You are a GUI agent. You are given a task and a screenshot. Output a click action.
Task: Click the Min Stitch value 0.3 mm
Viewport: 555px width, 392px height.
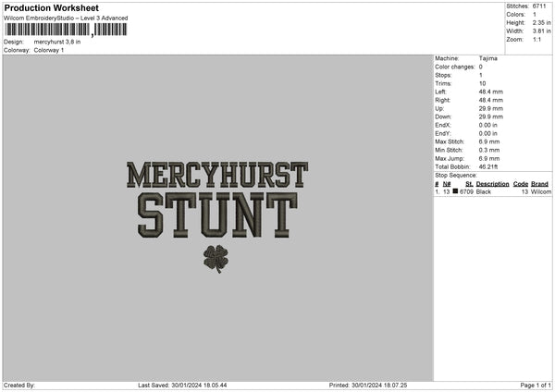coord(489,151)
